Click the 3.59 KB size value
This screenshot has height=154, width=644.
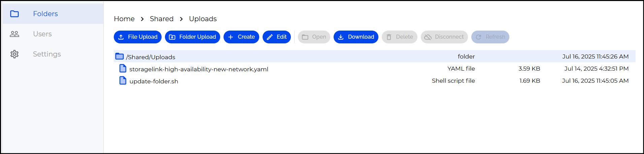point(529,69)
